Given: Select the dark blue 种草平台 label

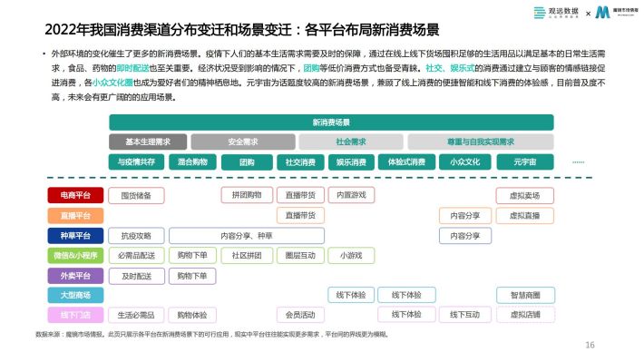Looking at the screenshot, I should click(75, 236).
